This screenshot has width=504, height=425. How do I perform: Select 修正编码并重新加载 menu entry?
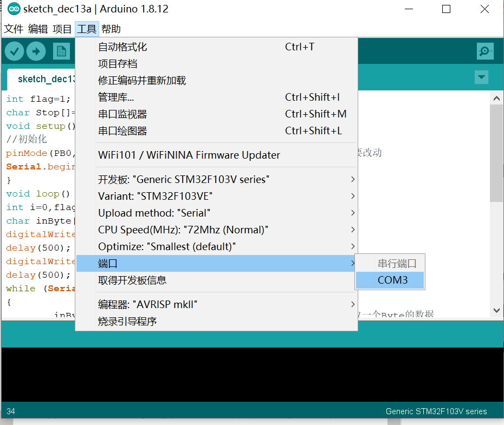tap(217, 80)
